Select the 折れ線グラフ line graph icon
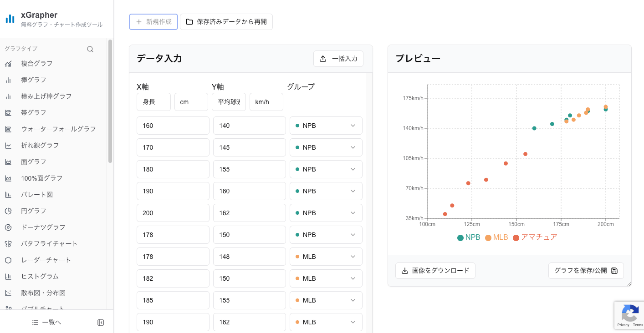The image size is (644, 333). click(x=9, y=145)
